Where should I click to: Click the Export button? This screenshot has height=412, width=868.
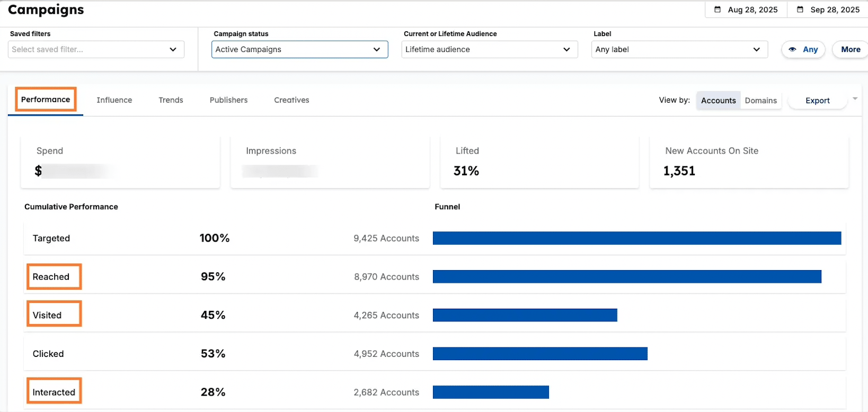click(817, 101)
